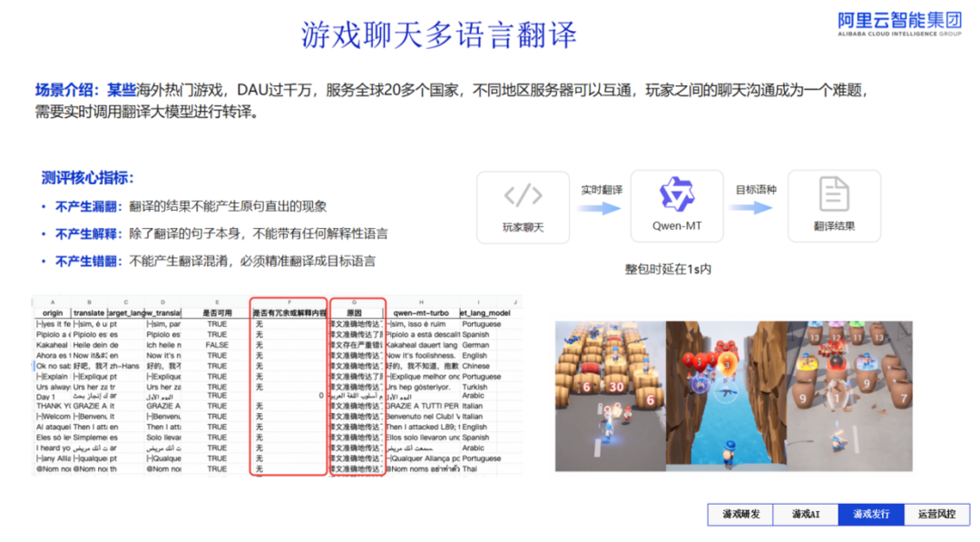
Task: Switch to the 游戏AI tab
Action: (807, 515)
